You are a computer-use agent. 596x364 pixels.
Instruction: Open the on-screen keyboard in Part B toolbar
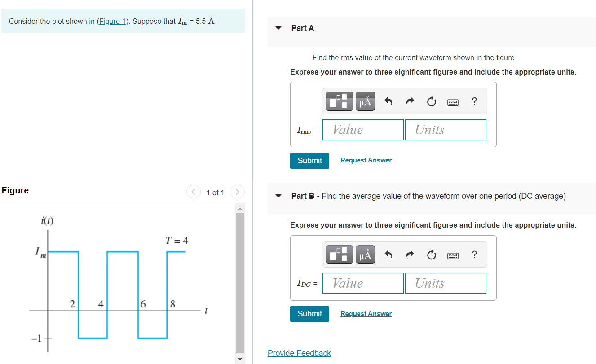pyautogui.click(x=453, y=254)
